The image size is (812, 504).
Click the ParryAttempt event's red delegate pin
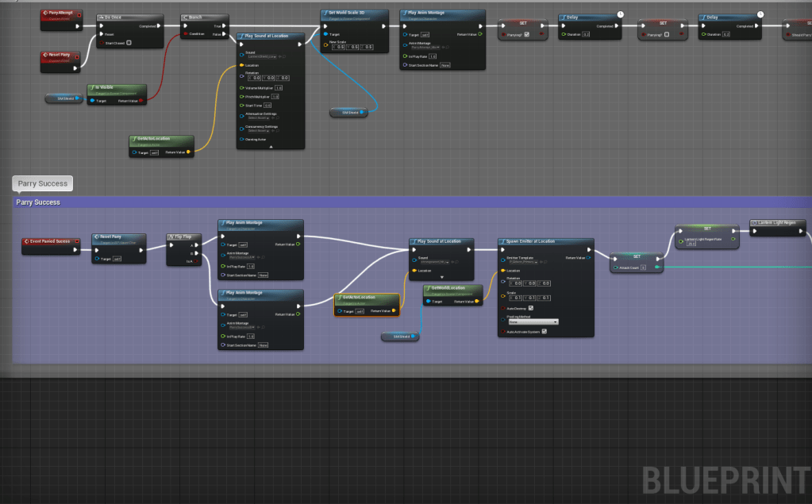click(x=79, y=13)
